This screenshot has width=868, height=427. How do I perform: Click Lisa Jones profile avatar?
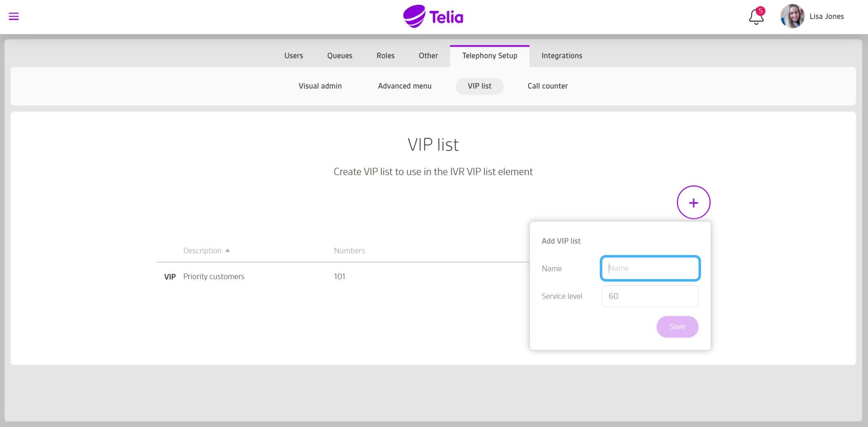click(x=792, y=17)
